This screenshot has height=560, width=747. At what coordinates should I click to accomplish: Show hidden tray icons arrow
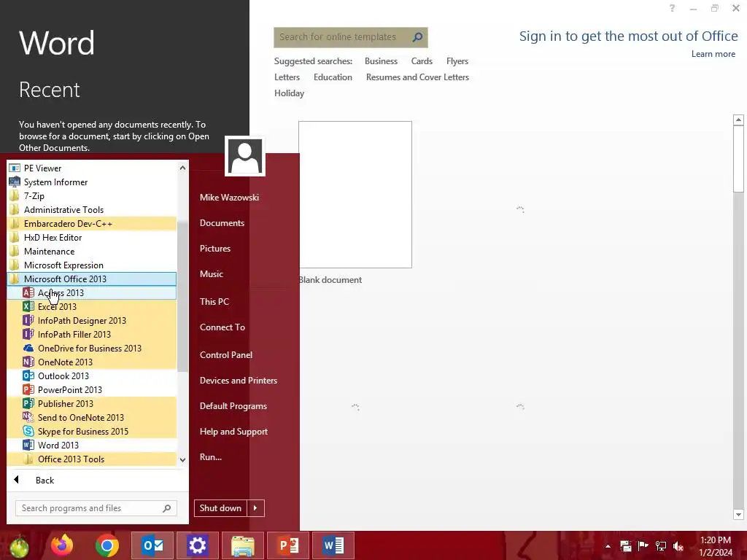[608, 546]
